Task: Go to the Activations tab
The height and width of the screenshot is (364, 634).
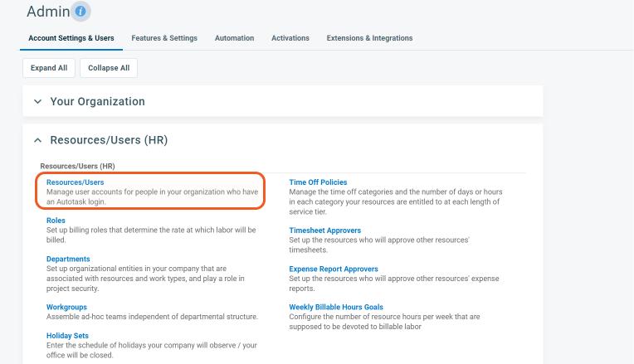Action: (290, 38)
